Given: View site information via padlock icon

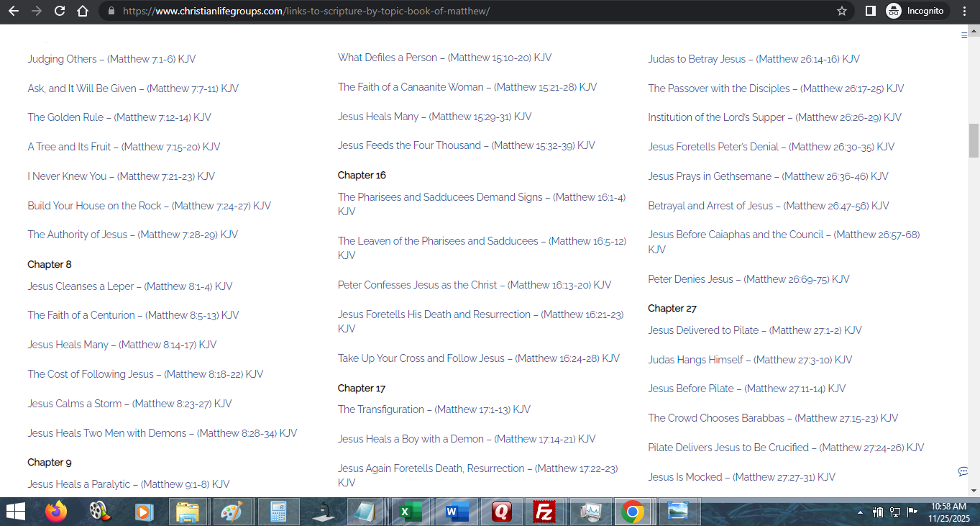Looking at the screenshot, I should (111, 12).
